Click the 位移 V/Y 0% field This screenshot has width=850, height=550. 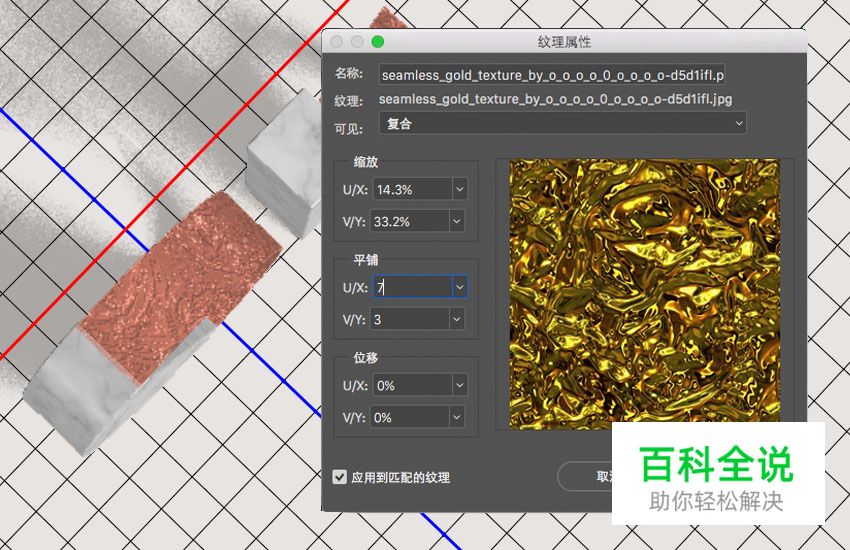coord(409,417)
